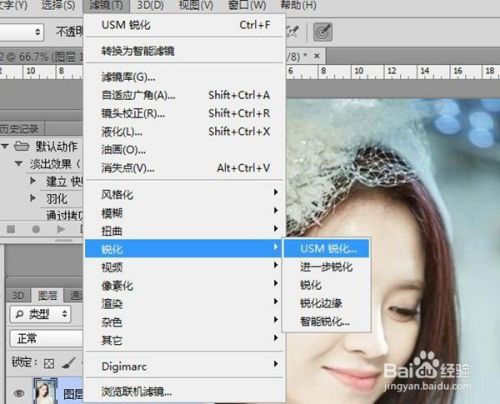
Task: Choose 进一步锐化 in submenu
Action: (x=327, y=267)
